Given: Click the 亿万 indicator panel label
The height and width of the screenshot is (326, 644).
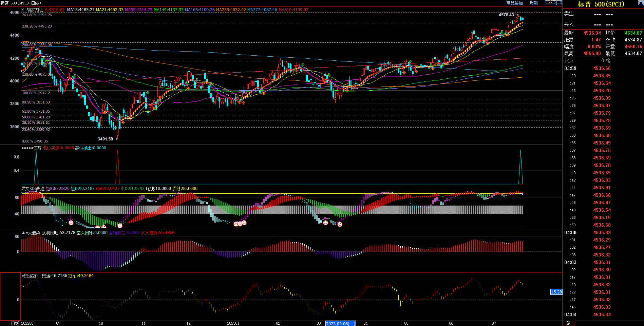Looking at the screenshot, I should coord(37,148).
